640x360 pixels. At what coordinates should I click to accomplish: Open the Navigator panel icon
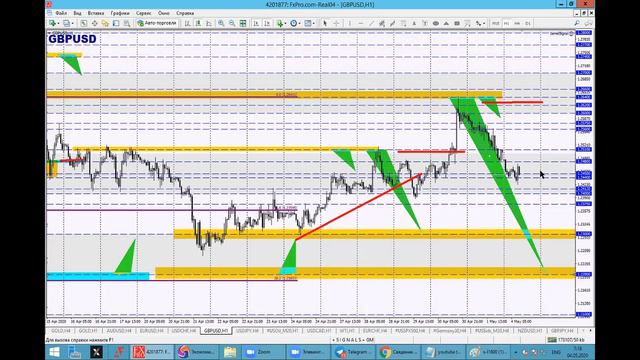[105, 23]
